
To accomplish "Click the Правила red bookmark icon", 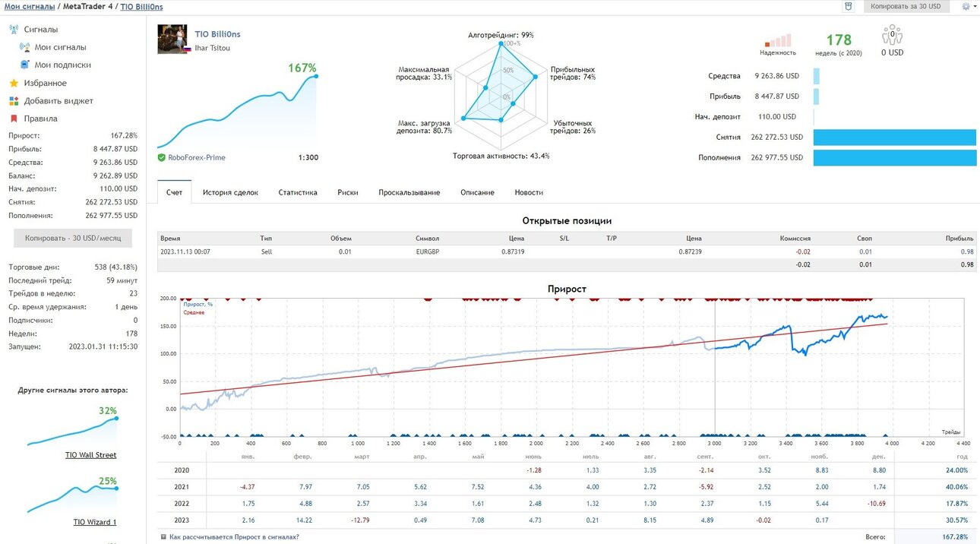I will click(x=14, y=119).
